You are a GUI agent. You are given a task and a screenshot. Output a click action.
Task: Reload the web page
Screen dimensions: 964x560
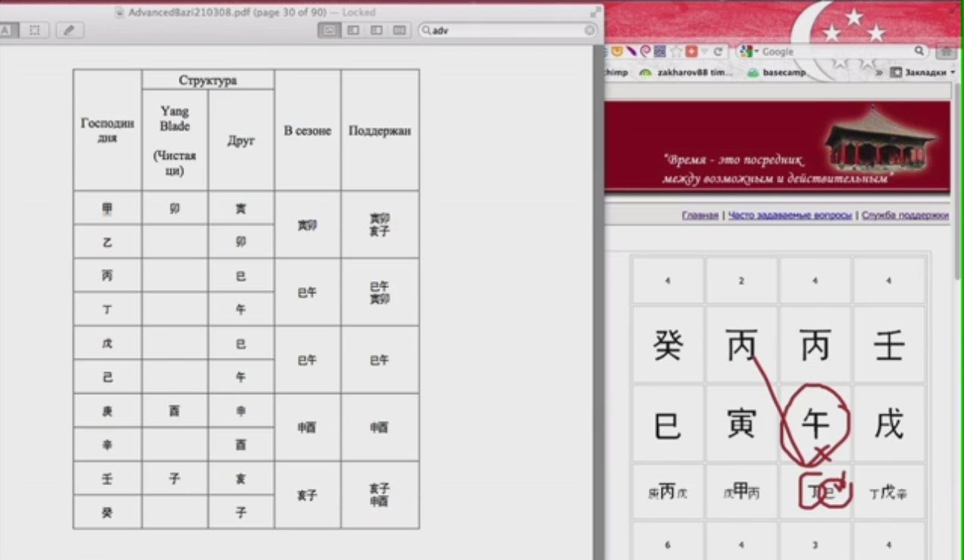pos(718,52)
